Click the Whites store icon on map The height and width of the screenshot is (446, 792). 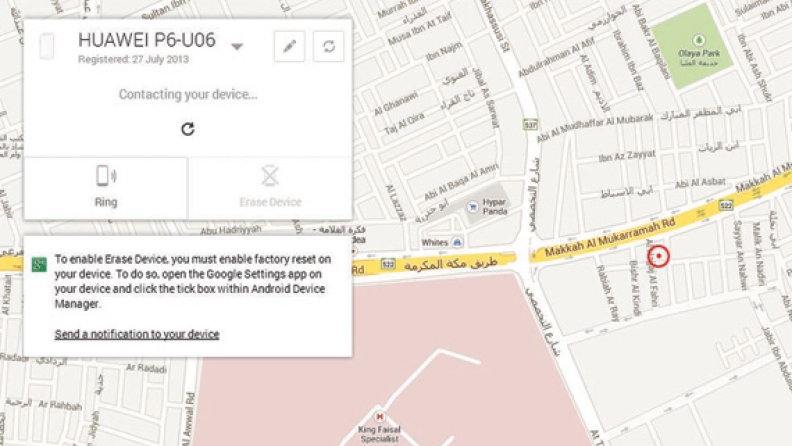(457, 242)
